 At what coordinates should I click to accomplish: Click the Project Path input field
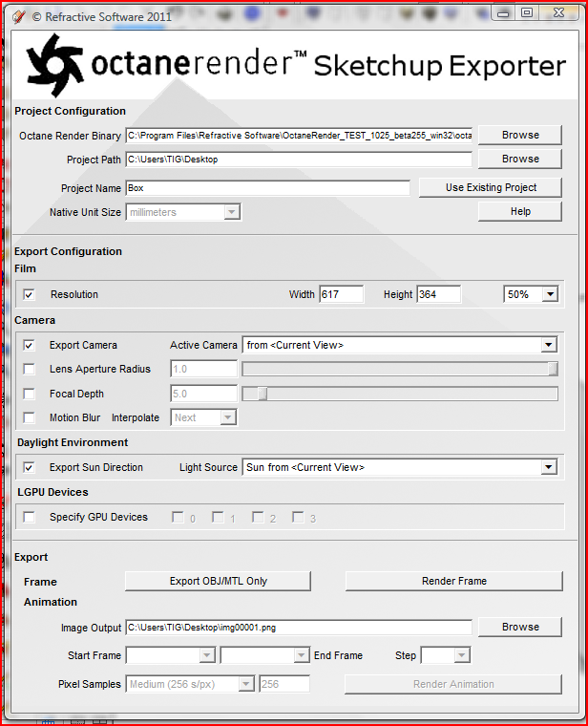tap(299, 160)
